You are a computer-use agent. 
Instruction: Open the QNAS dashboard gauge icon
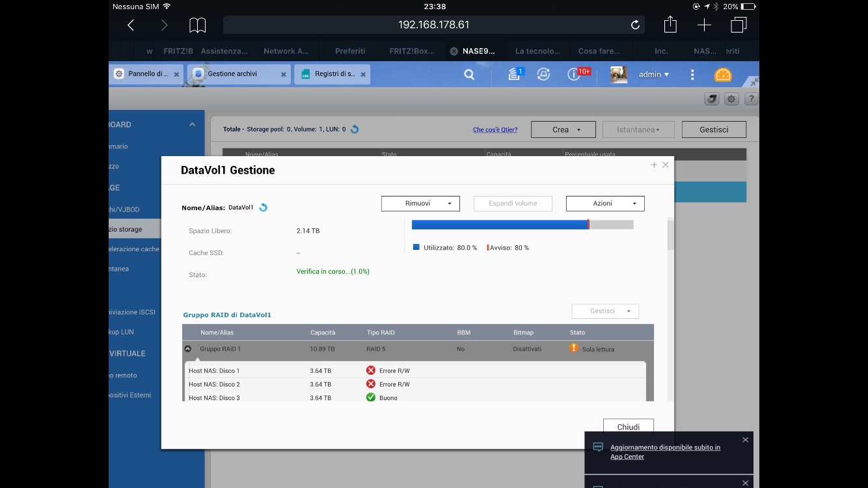723,75
